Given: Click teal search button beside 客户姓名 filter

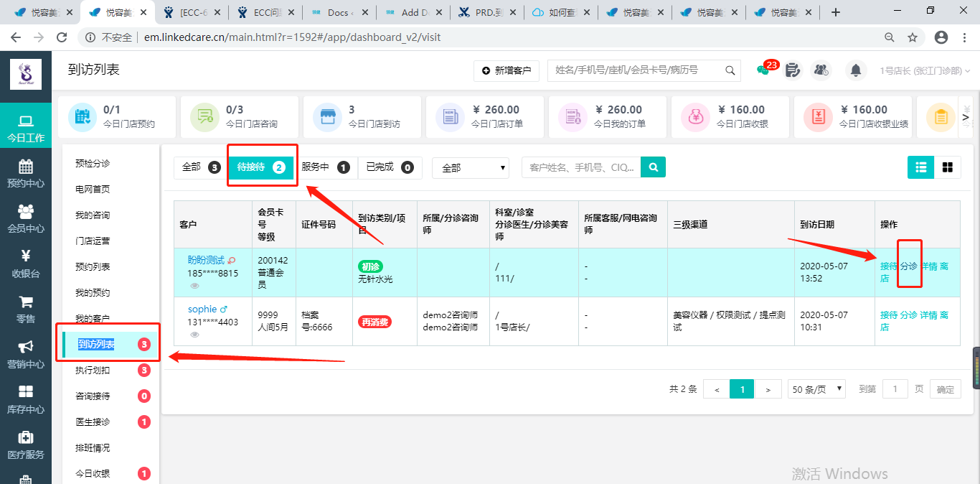Looking at the screenshot, I should [x=653, y=167].
